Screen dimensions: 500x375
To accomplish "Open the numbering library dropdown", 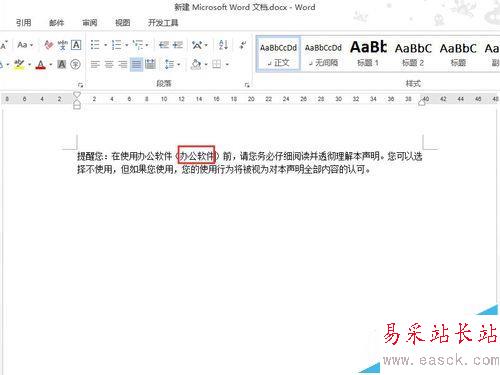I will pos(126,45).
